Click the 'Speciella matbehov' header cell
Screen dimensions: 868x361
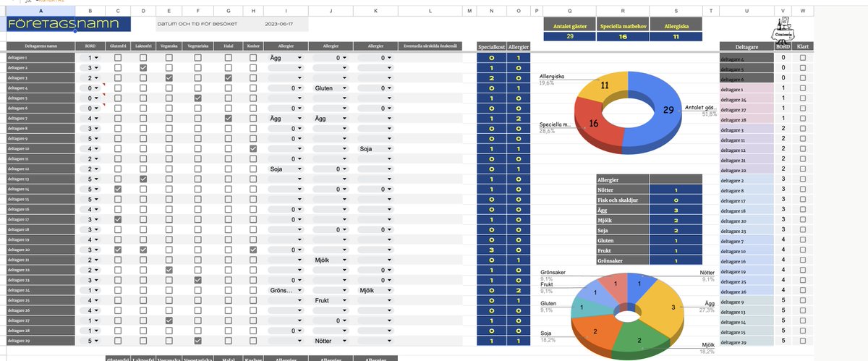(623, 25)
